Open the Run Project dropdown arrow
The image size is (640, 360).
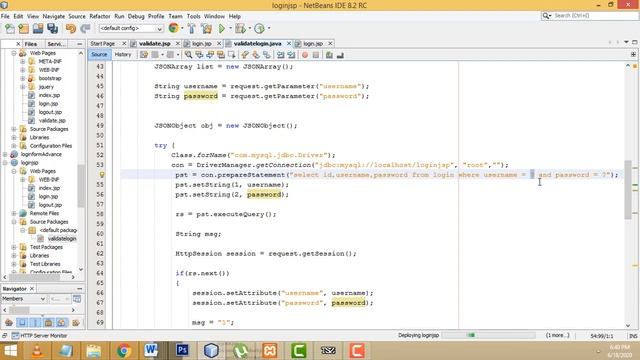(230, 28)
